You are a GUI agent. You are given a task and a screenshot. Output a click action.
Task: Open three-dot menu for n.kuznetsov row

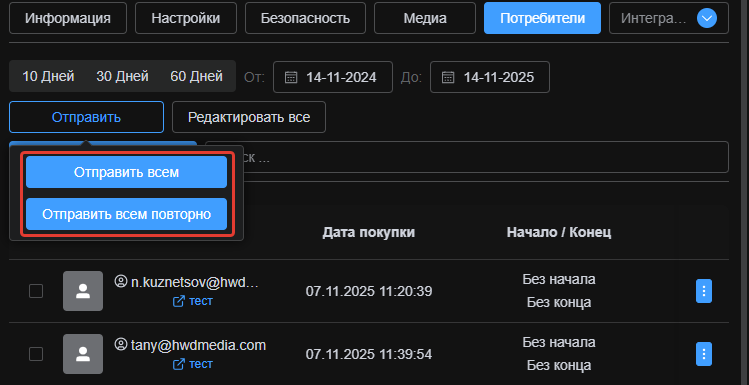(704, 291)
